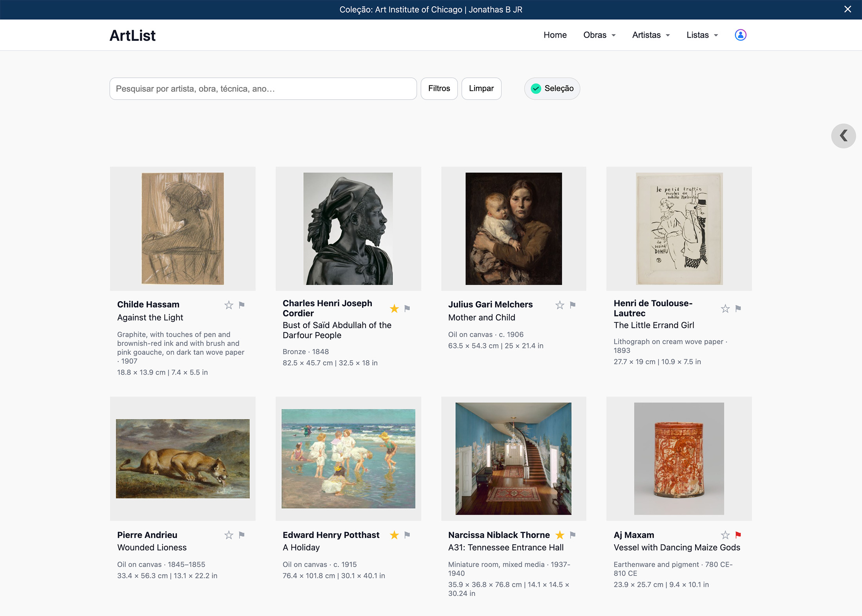Screen dimensions: 862x616
Task: Unstar Narcissa Niblack Thorne's miniature room
Action: click(560, 535)
